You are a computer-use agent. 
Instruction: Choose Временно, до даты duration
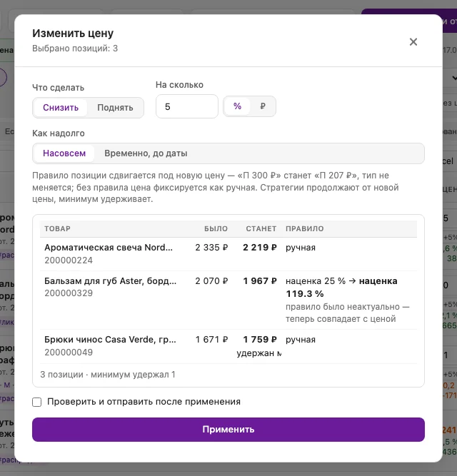pyautogui.click(x=146, y=153)
